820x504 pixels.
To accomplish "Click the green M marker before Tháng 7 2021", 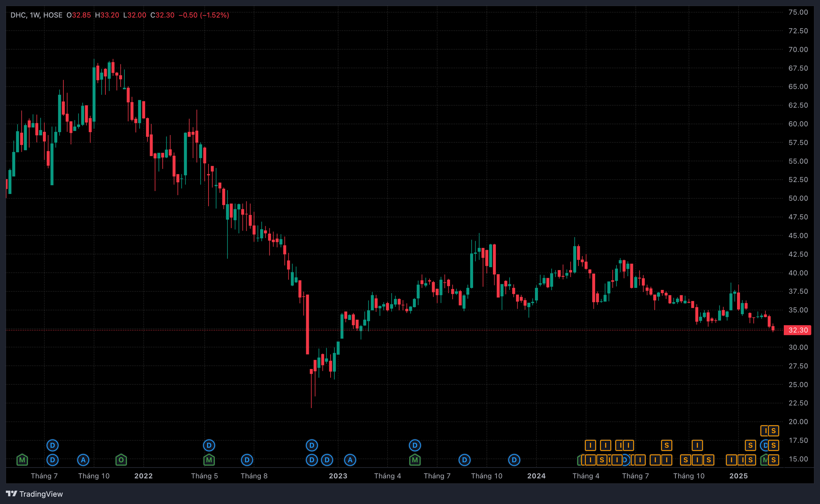I will pos(22,460).
